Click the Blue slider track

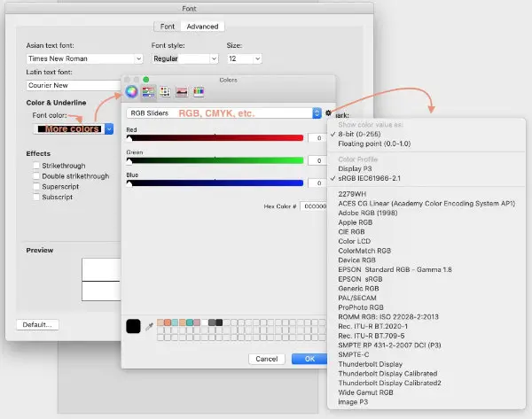(215, 183)
